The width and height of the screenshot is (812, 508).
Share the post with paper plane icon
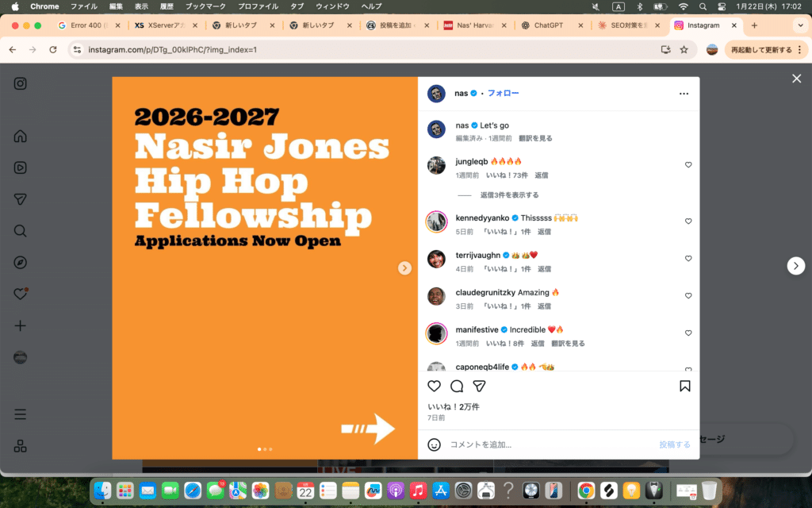479,386
